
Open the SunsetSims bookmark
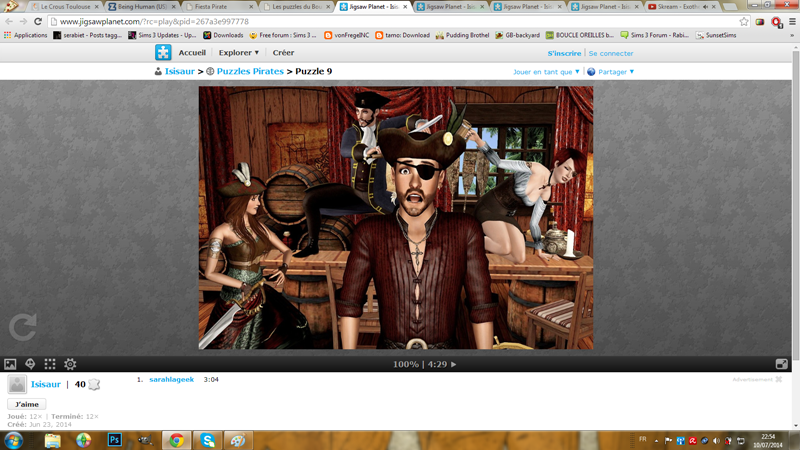716,35
